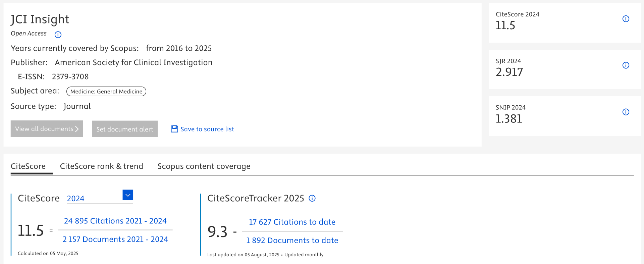Screen dimensions: 644x264
Task: Click the View all documents button
Action: pyautogui.click(x=47, y=129)
